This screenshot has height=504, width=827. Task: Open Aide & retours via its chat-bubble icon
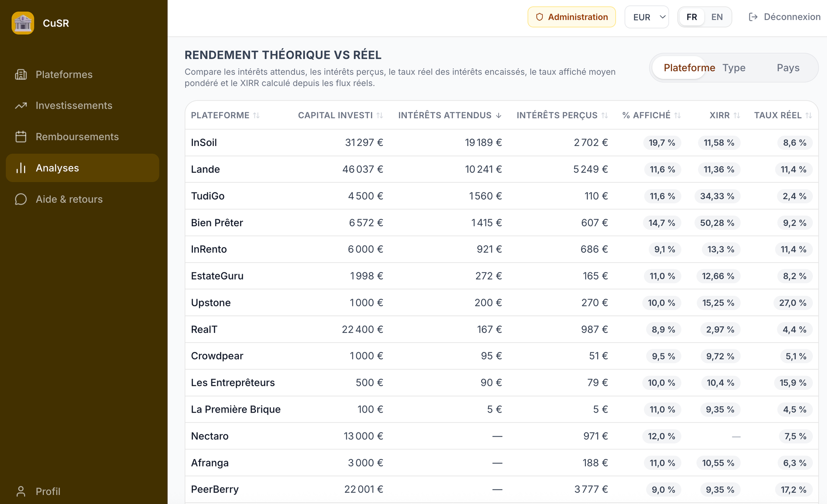(21, 199)
